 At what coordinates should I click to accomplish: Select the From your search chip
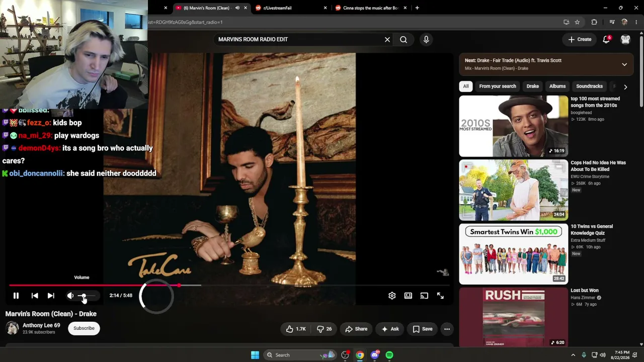(498, 86)
